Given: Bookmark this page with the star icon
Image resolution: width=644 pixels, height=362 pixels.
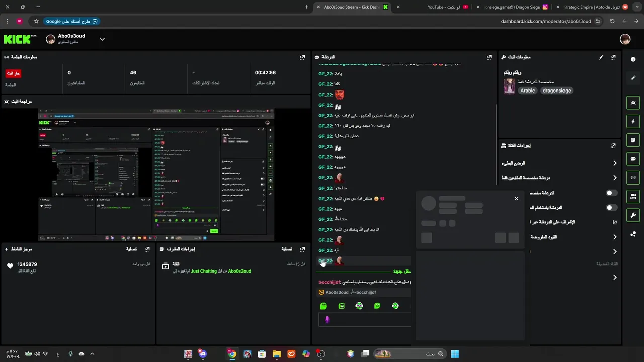Looking at the screenshot, I should point(36,21).
